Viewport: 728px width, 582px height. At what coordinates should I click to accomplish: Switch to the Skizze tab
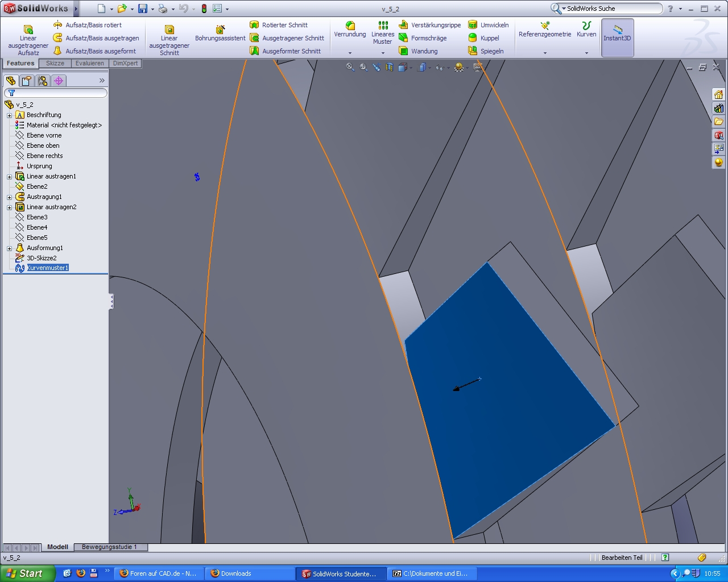click(55, 63)
